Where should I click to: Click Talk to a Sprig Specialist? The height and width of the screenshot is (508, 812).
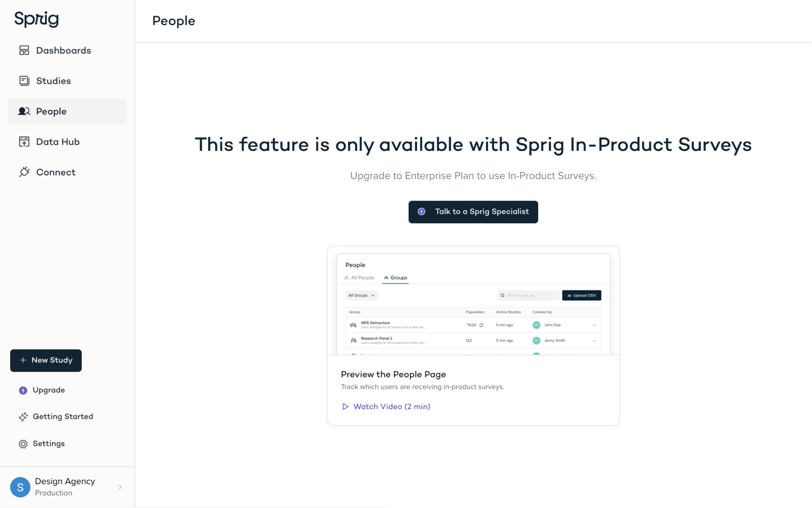pos(473,212)
